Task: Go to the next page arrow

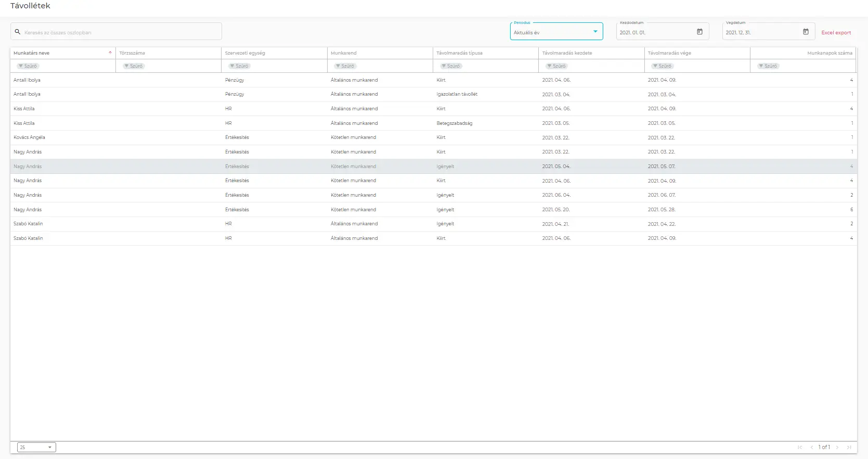Action: point(837,447)
